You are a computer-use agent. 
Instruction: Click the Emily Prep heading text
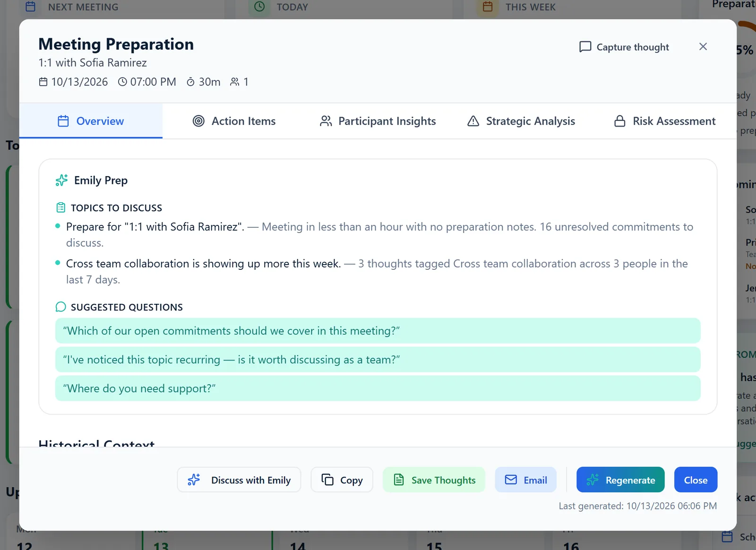click(101, 180)
